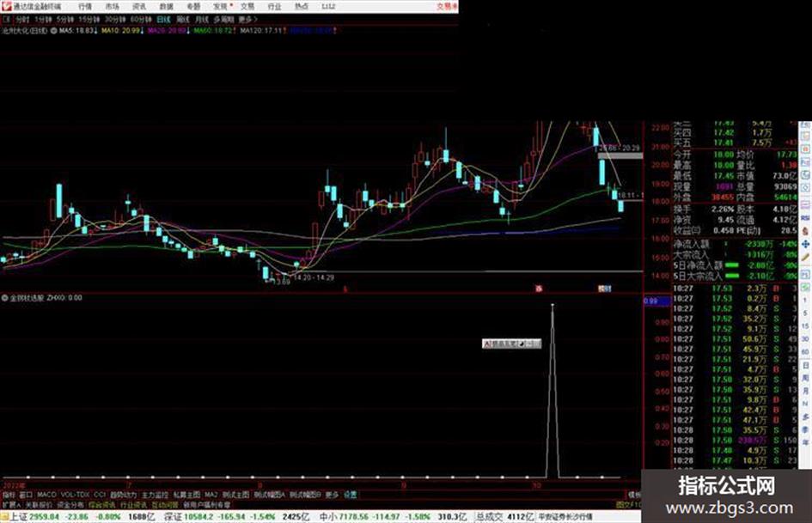
Task: Switch to 1分钟 period
Action: pos(42,19)
